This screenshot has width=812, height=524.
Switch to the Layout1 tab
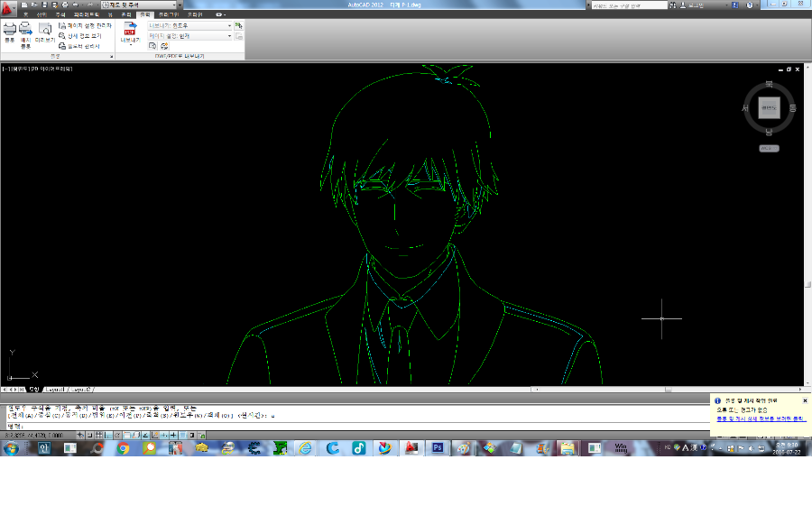[54, 390]
